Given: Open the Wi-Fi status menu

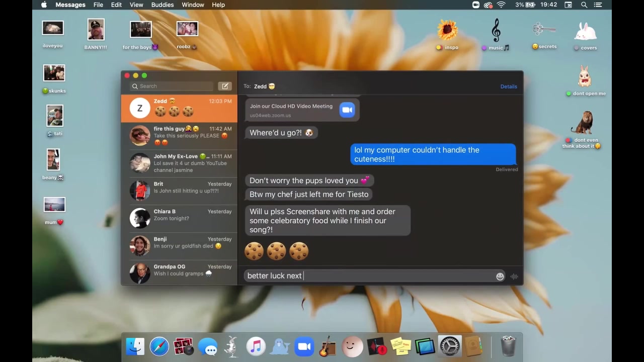Looking at the screenshot, I should click(x=501, y=5).
